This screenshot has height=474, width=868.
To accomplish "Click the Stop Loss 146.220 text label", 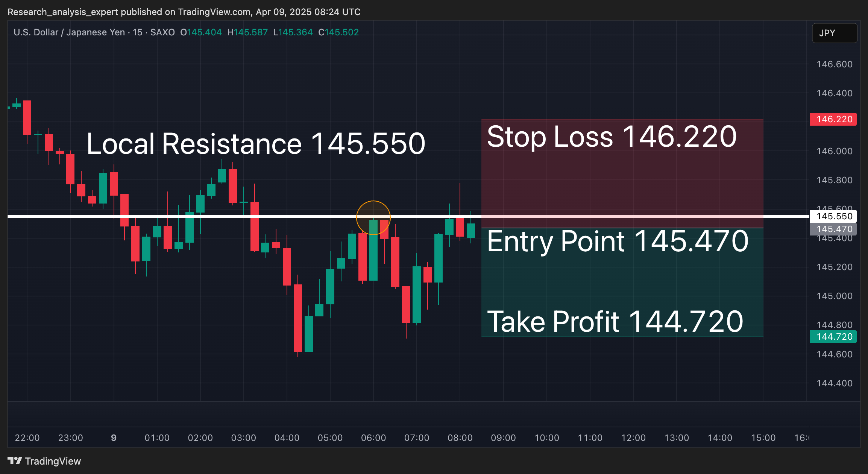I will (612, 137).
